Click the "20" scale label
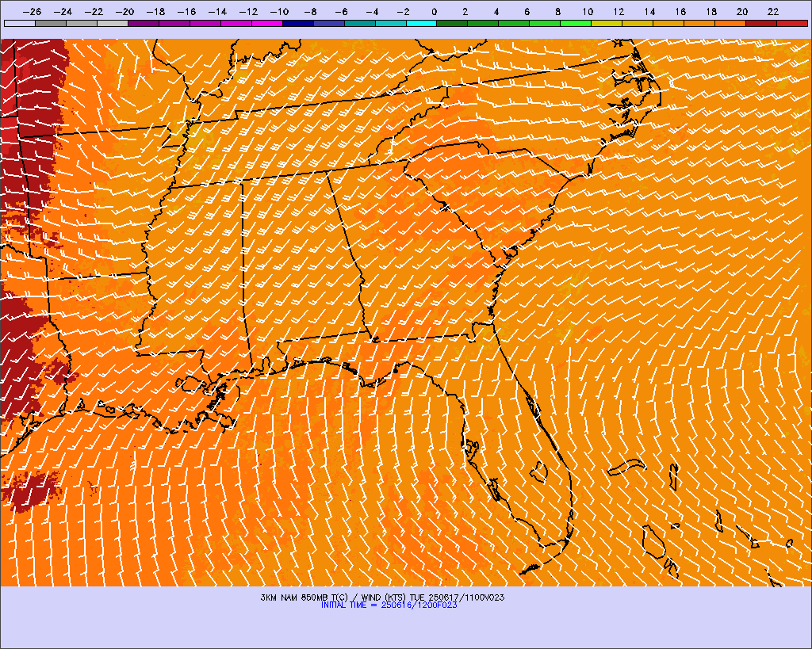The image size is (812, 649). pyautogui.click(x=742, y=11)
